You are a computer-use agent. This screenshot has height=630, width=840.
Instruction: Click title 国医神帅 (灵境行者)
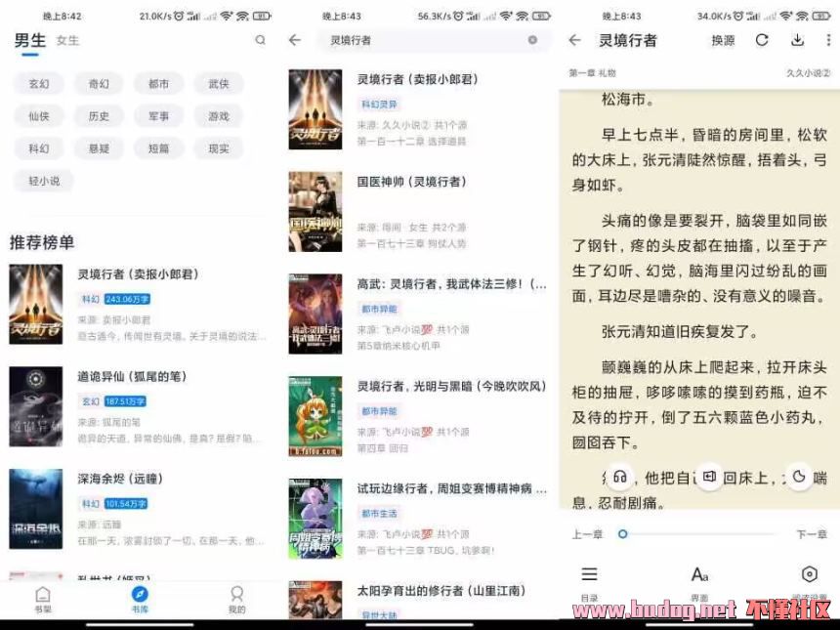coord(411,182)
